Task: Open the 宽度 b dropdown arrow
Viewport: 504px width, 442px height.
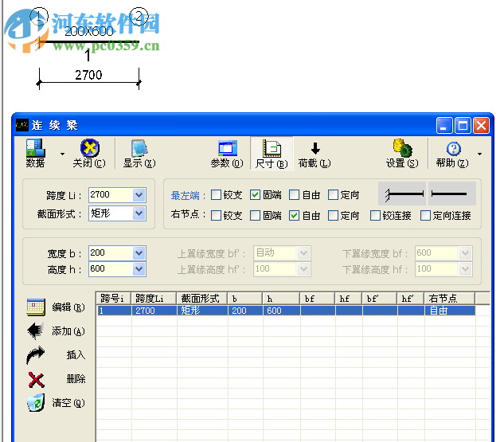Action: tap(139, 253)
